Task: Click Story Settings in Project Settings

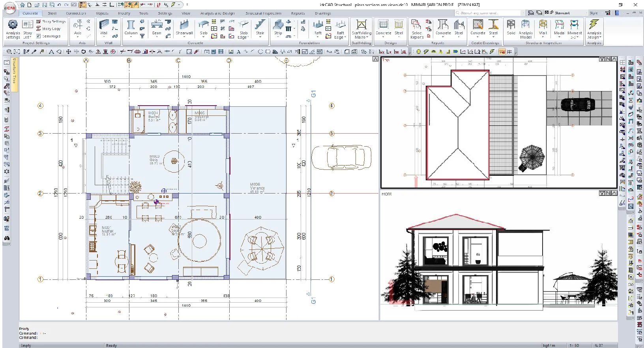Action: pos(51,21)
